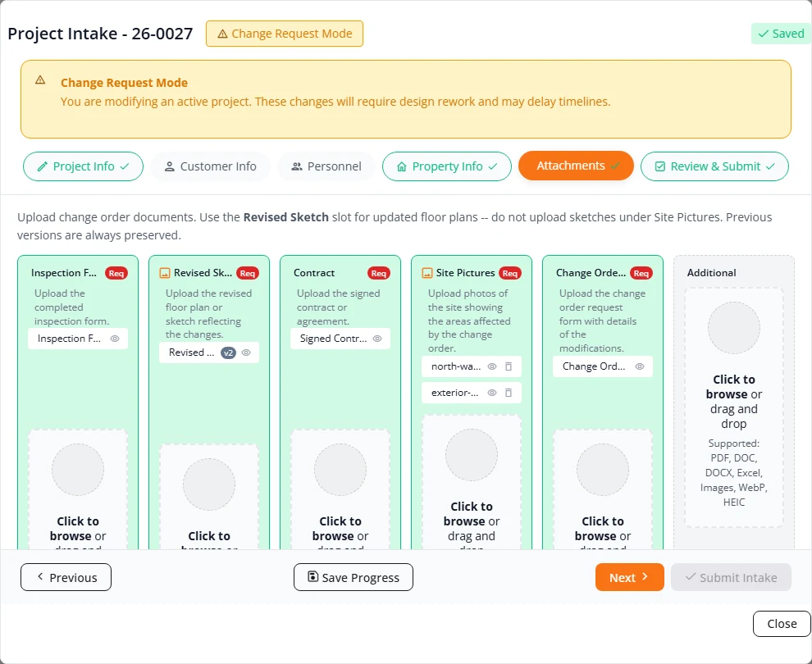Browse files in the Additional drop zone
The width and height of the screenshot is (812, 664).
tap(734, 407)
